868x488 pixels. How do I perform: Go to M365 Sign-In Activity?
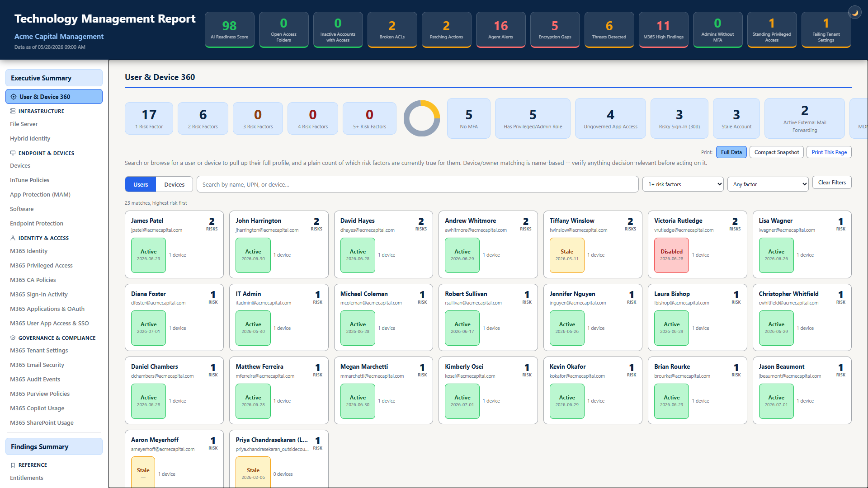click(39, 295)
